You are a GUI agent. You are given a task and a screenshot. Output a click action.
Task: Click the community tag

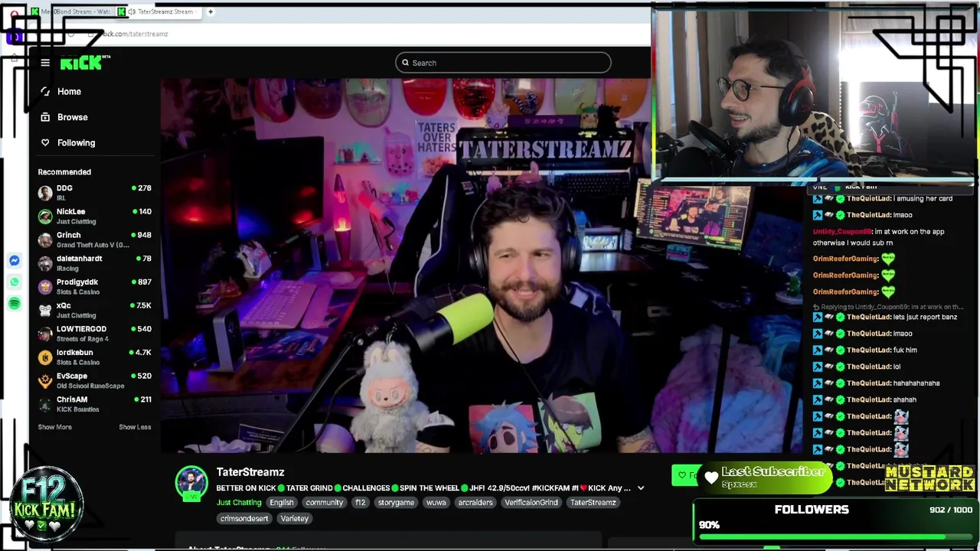[x=324, y=503]
